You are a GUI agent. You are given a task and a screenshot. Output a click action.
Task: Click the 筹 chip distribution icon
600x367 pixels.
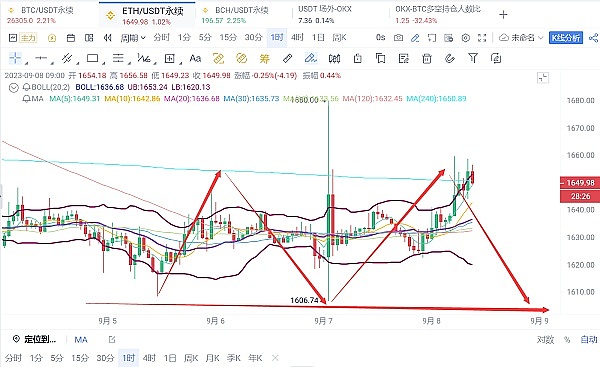[264, 59]
